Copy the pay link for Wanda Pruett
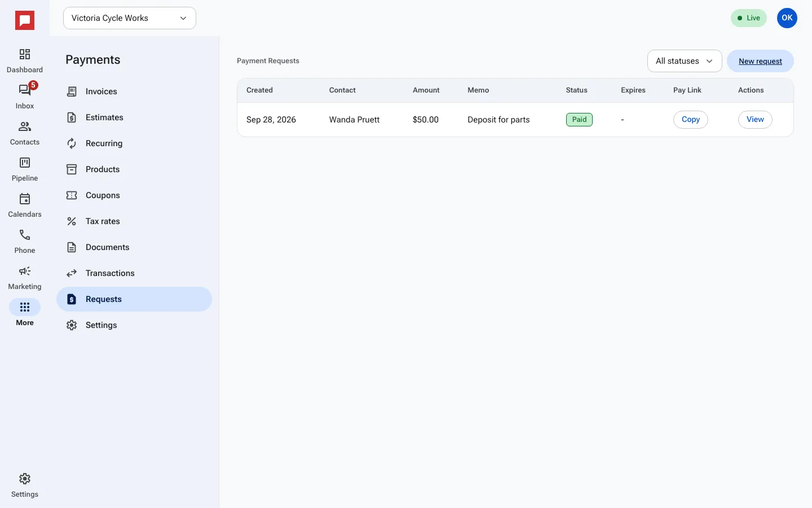 click(691, 120)
